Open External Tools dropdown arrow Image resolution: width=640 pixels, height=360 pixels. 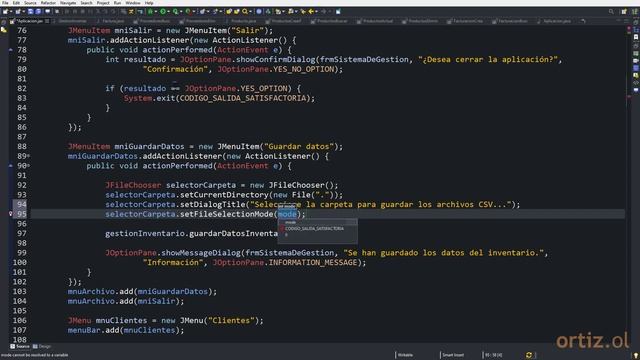193,11
